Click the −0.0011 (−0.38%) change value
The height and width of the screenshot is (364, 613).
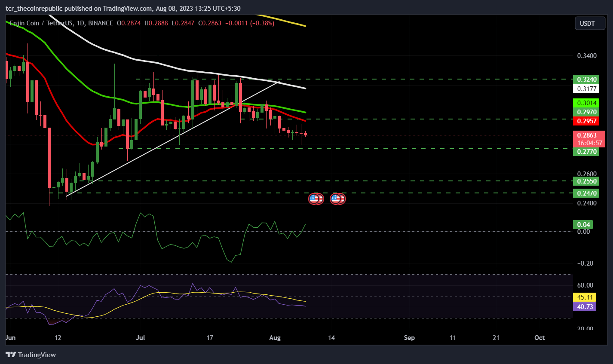tap(249, 23)
